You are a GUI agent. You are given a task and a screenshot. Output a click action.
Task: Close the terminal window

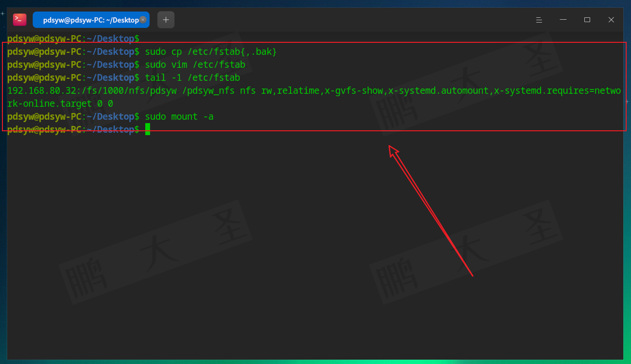pos(611,20)
